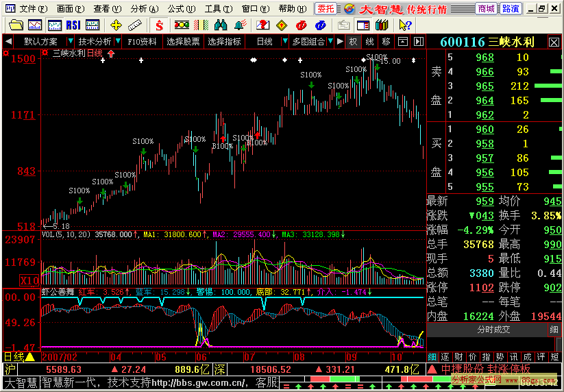Open the 查看(V) menu

point(107,9)
